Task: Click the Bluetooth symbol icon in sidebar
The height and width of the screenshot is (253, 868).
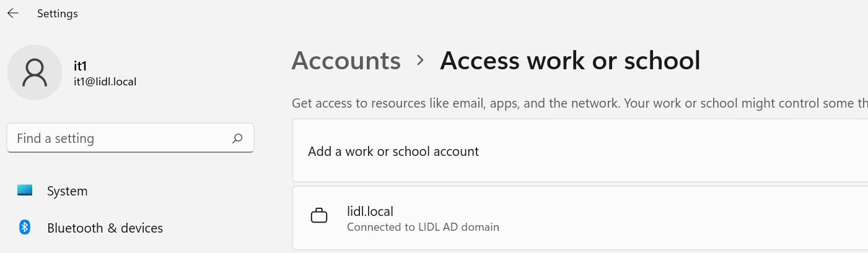Action: (x=25, y=228)
